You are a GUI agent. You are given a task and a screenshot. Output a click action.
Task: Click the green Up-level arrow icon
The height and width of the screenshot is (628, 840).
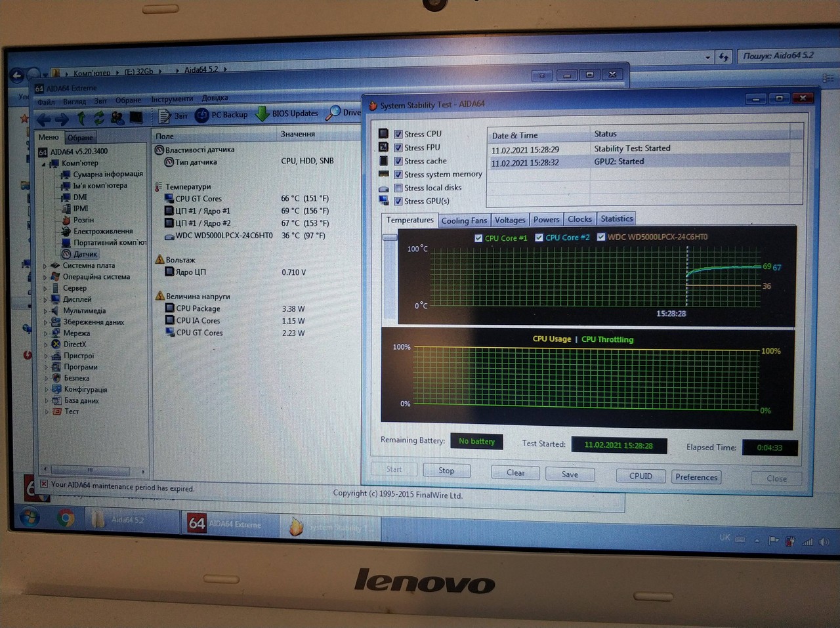[81, 118]
